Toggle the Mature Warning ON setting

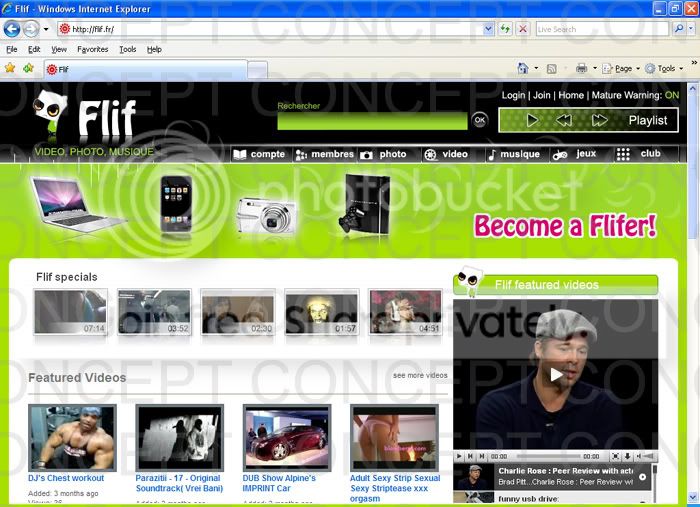tap(672, 95)
